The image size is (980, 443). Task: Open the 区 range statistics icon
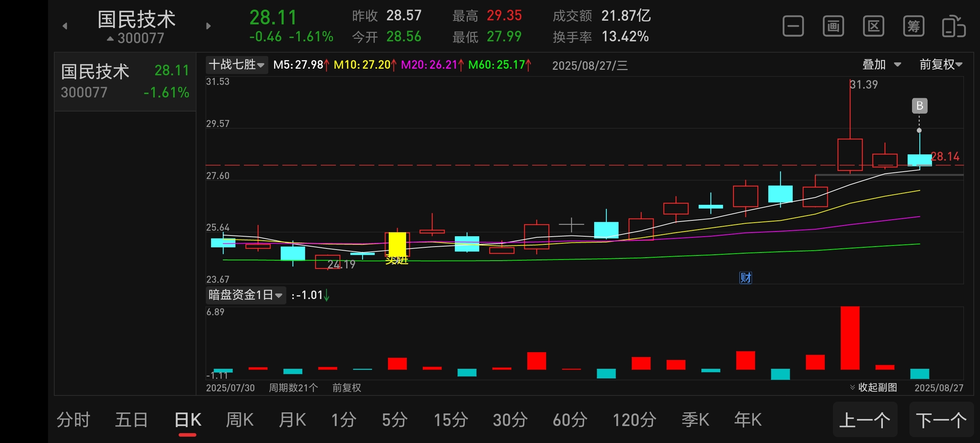pyautogui.click(x=874, y=26)
